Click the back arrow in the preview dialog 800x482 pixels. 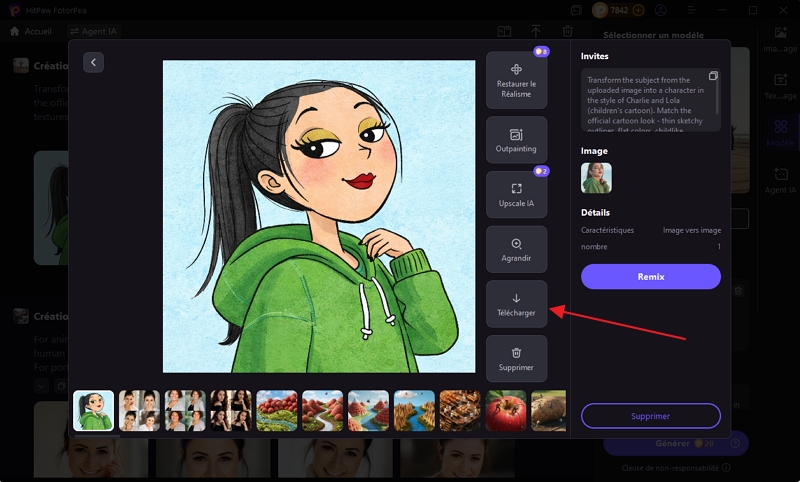93,62
